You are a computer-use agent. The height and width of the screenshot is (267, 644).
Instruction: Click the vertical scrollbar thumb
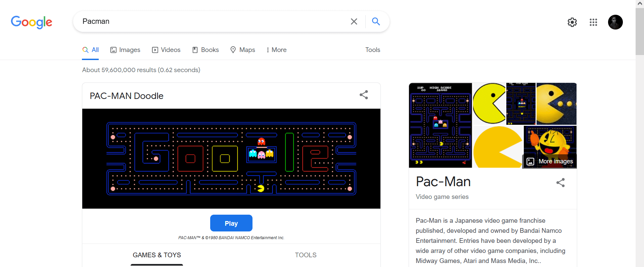640,31
